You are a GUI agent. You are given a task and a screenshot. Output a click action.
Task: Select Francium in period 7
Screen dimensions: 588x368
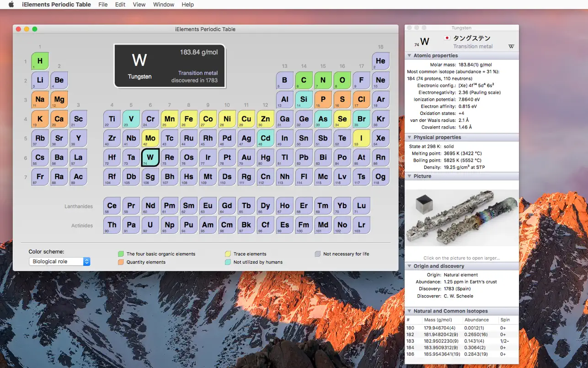[x=40, y=177]
